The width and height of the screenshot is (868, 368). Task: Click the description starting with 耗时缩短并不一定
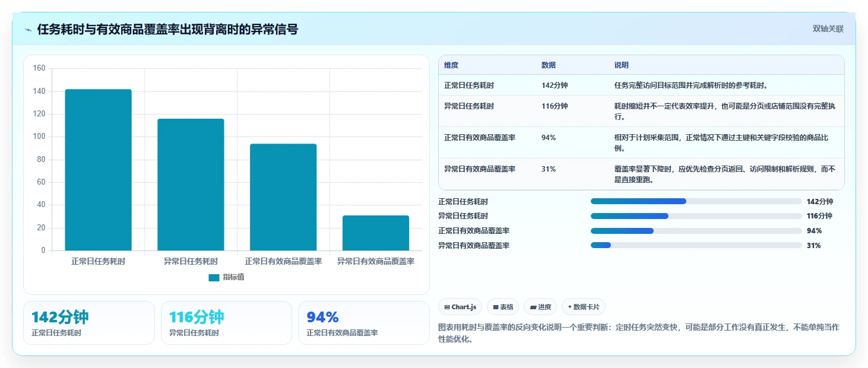pyautogui.click(x=725, y=112)
